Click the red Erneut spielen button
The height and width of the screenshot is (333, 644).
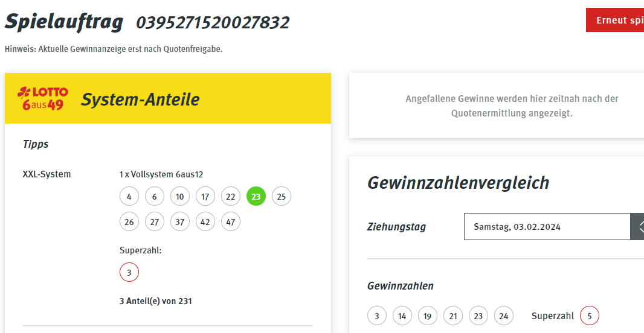(615, 20)
